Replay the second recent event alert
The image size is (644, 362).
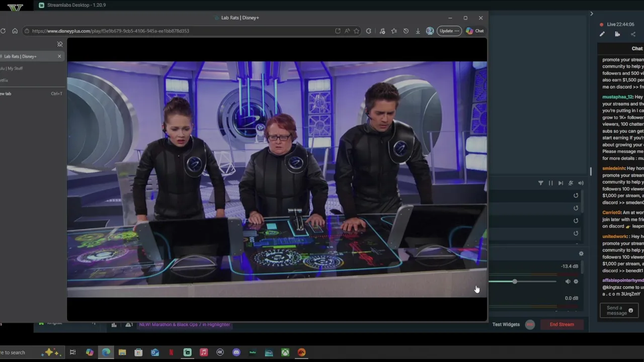tap(576, 208)
